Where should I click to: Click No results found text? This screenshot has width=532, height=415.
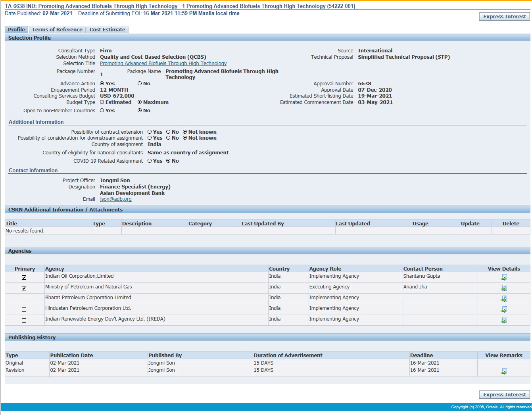[x=25, y=231]
